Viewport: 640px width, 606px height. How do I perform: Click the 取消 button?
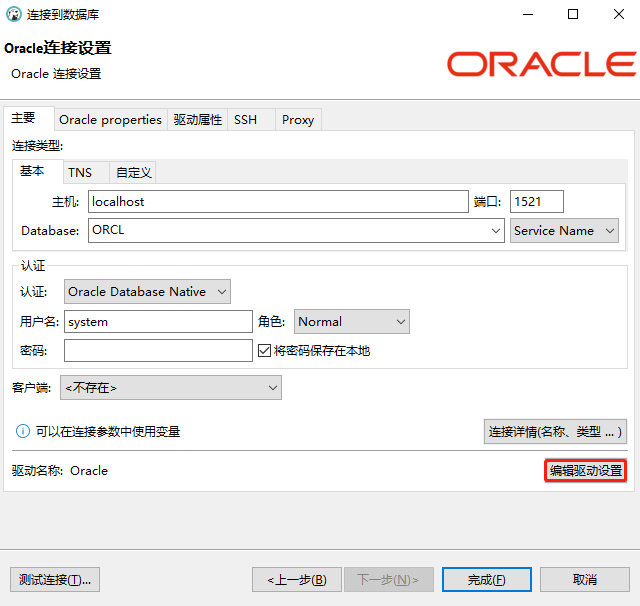[x=585, y=579]
